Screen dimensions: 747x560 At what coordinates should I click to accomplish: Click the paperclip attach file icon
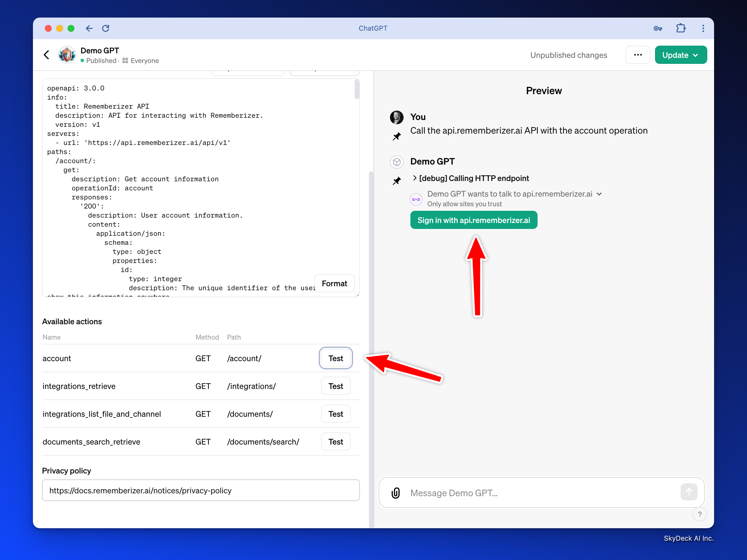(395, 493)
